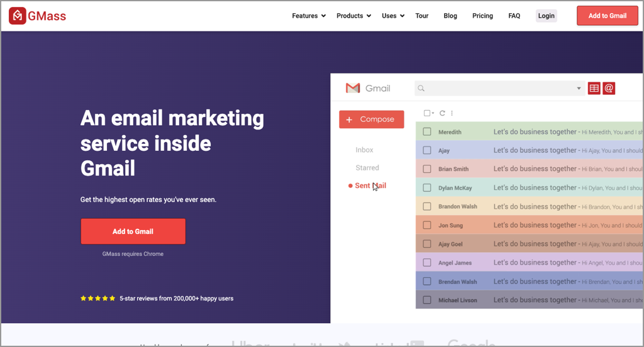Expand the search options arrow

579,88
